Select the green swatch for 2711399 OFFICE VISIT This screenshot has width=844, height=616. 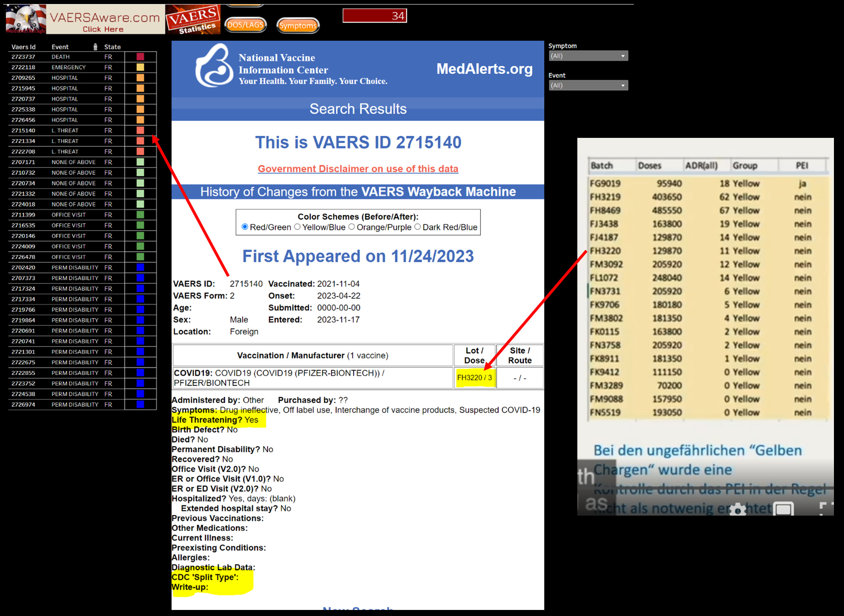(140, 215)
